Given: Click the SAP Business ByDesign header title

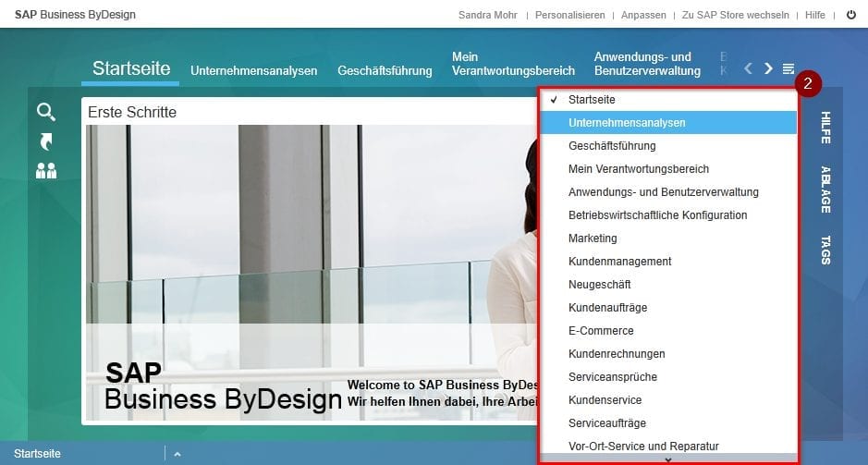Looking at the screenshot, I should pos(75,15).
